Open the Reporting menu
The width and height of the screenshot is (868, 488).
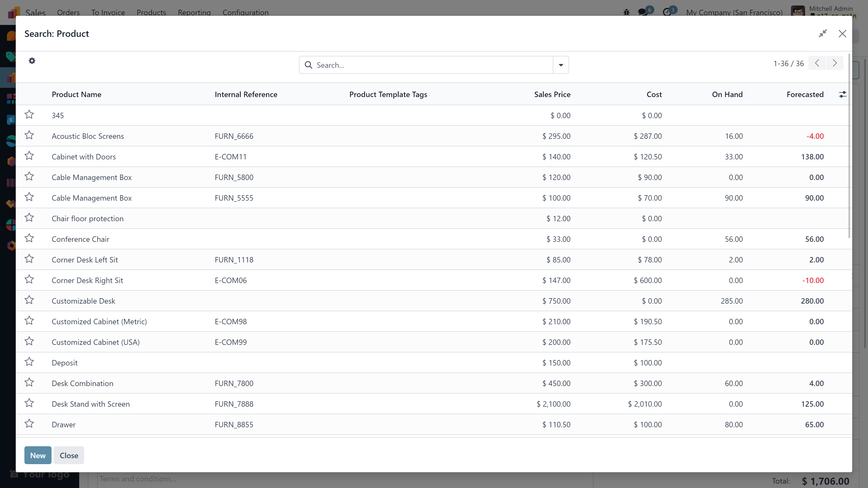click(x=194, y=12)
